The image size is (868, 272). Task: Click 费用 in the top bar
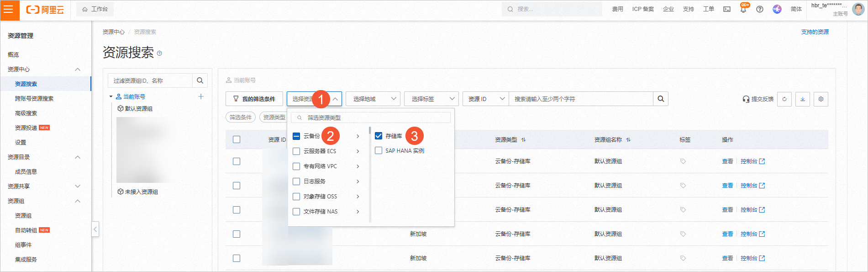click(618, 9)
